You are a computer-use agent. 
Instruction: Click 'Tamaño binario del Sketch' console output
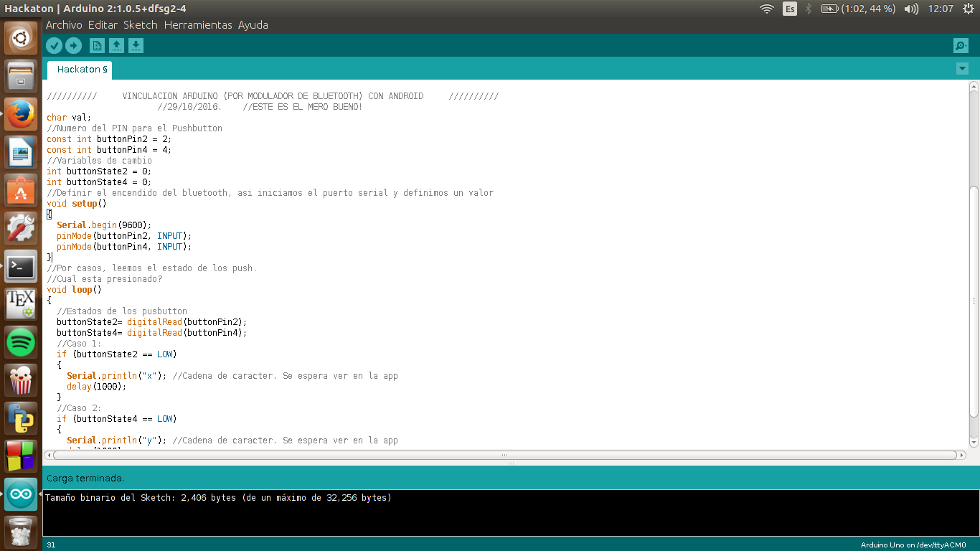pyautogui.click(x=219, y=497)
